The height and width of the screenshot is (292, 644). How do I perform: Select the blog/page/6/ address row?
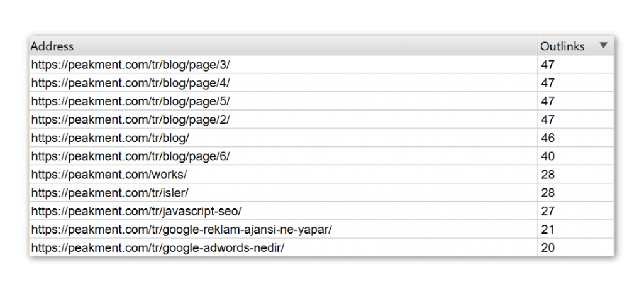[x=132, y=156]
